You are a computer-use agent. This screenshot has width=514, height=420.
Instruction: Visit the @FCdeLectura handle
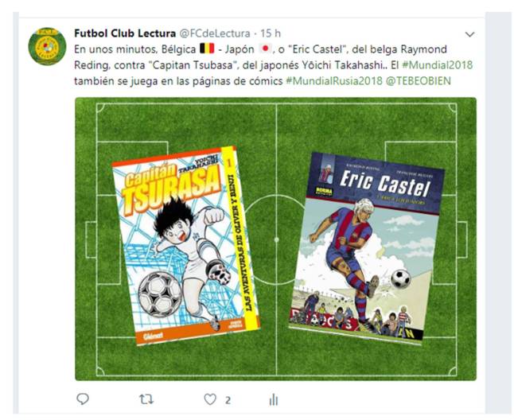(214, 33)
